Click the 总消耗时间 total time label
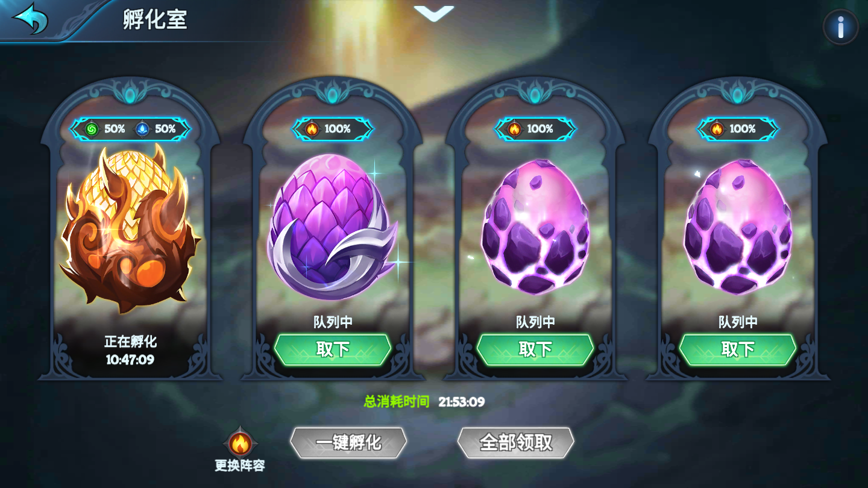Viewport: 868px width, 488px height. [397, 401]
